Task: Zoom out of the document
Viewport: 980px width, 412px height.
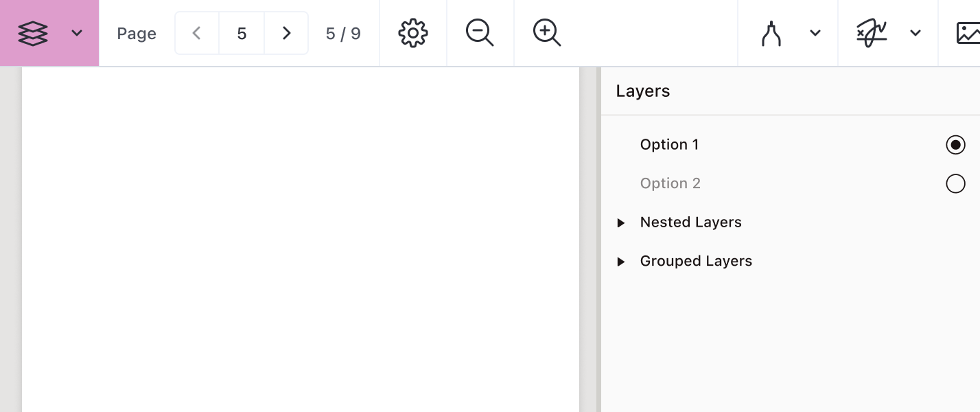Action: pos(480,33)
